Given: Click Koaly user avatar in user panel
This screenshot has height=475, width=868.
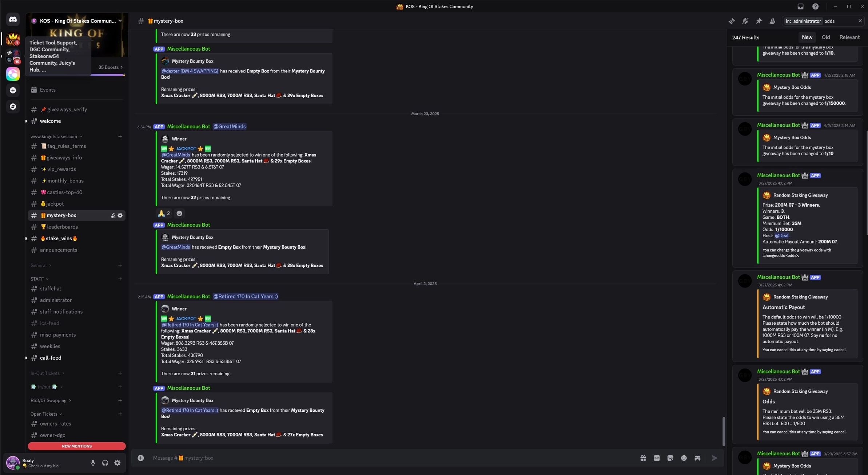Looking at the screenshot, I should coord(13,463).
